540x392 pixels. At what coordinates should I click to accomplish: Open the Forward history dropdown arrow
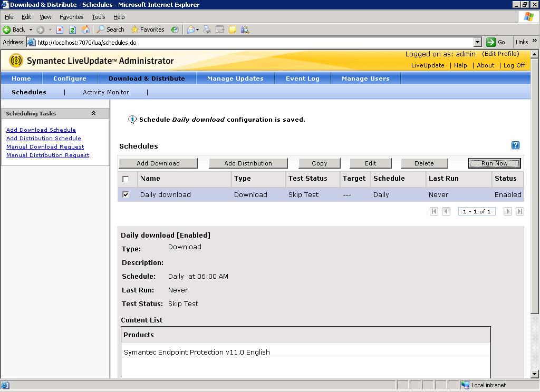point(50,30)
